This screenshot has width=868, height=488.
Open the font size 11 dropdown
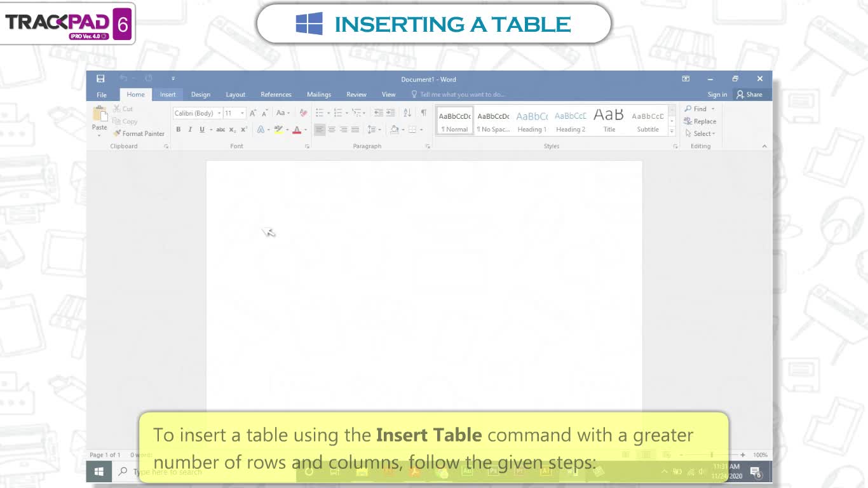(242, 113)
